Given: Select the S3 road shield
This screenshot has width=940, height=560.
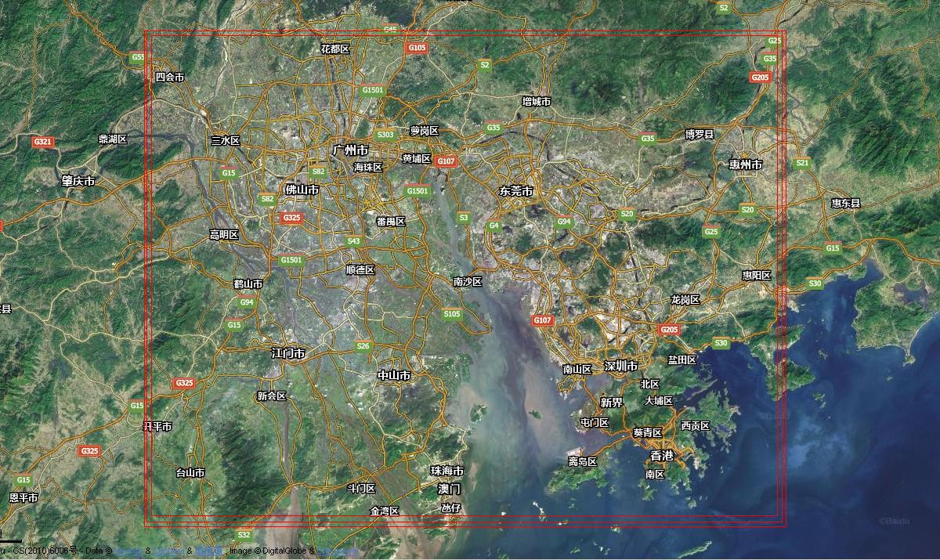Looking at the screenshot, I should pos(464,218).
